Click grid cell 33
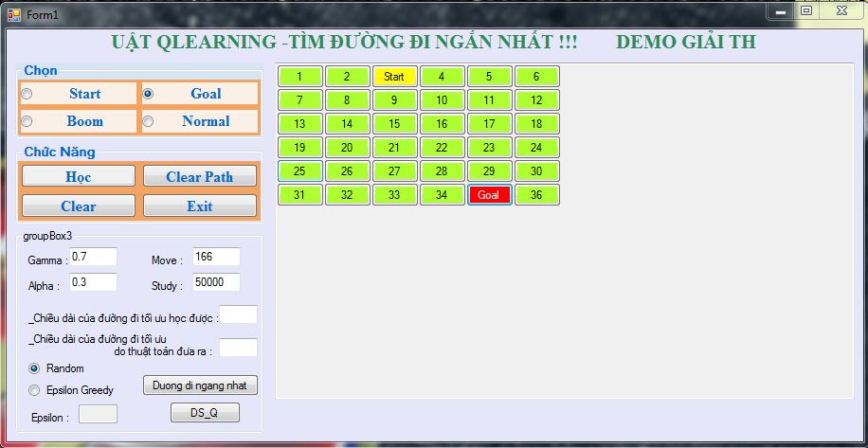 point(395,195)
